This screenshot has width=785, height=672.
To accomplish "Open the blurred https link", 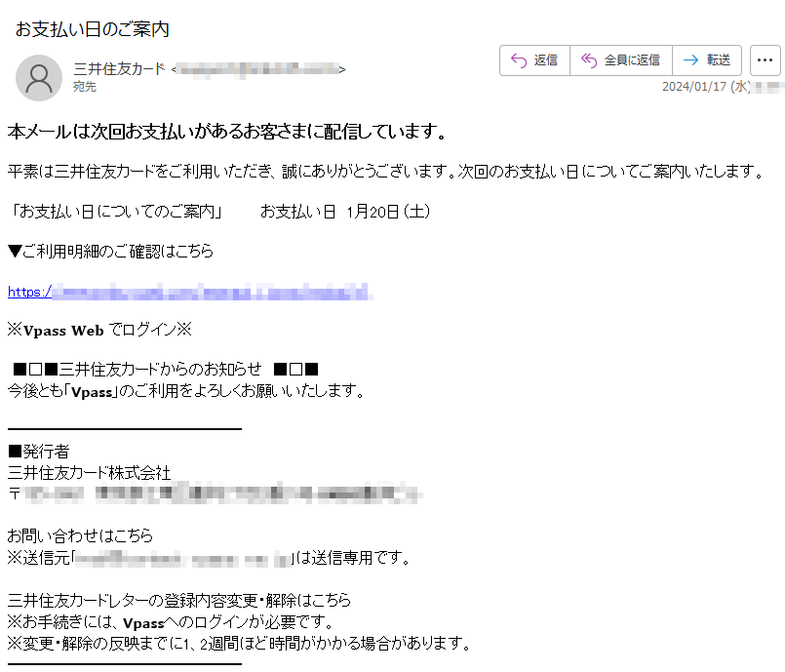I will [x=190, y=292].
